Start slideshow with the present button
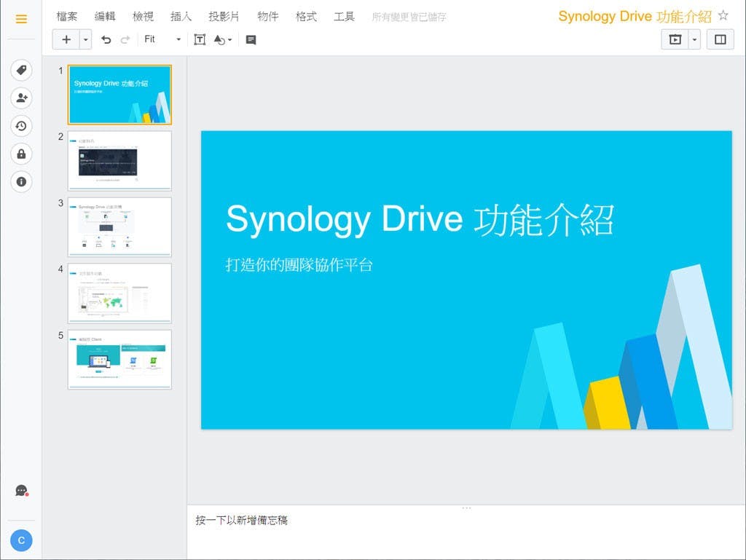The height and width of the screenshot is (560, 746). 675,39
